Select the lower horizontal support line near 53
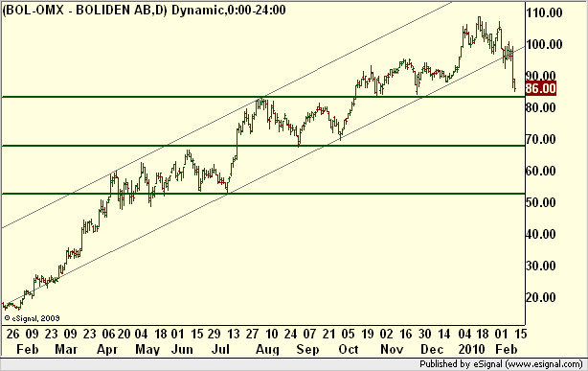The height and width of the screenshot is (371, 588). click(262, 194)
